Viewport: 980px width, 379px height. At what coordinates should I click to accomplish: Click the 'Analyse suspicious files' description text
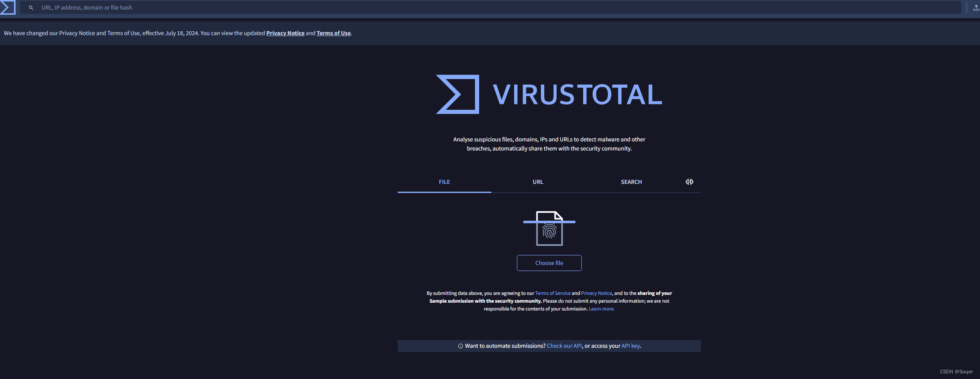pyautogui.click(x=549, y=144)
